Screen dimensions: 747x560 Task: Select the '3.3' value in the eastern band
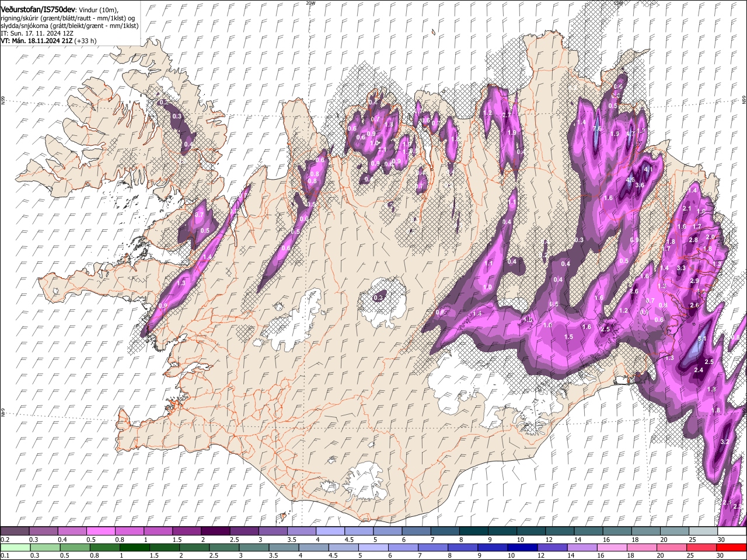pos(680,268)
